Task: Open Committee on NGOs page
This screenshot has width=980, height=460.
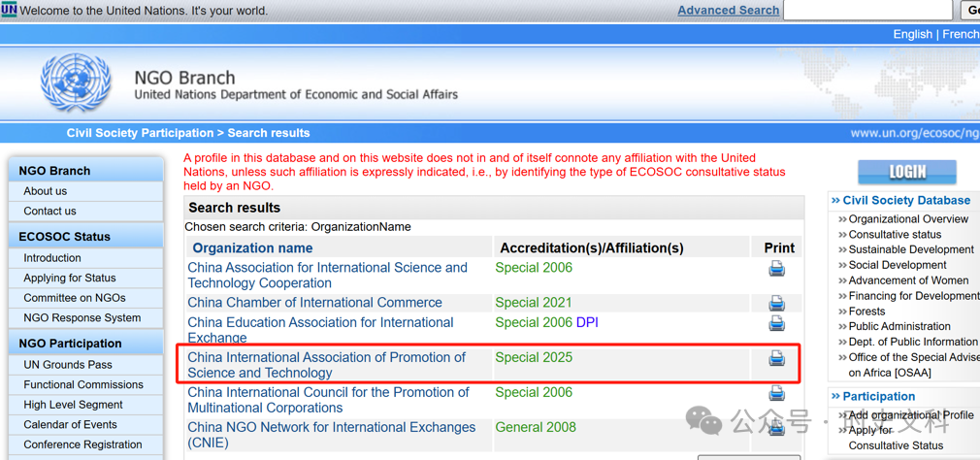Action: click(x=75, y=298)
